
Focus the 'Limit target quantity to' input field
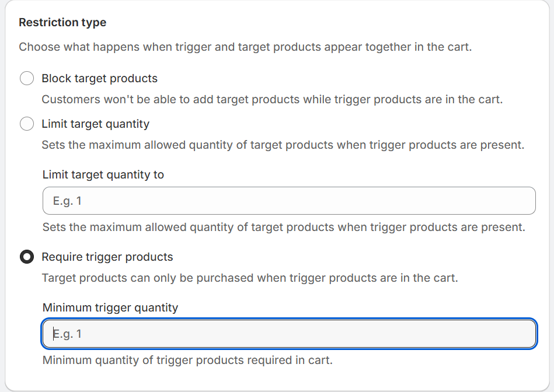coord(289,201)
